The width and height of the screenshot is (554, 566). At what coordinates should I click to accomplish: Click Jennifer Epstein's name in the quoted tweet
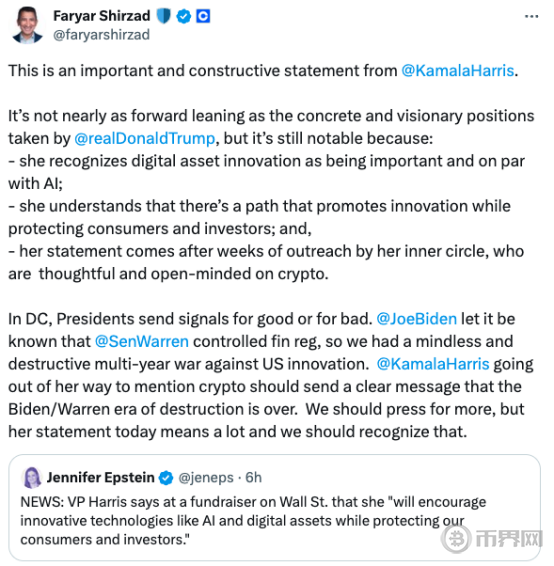(101, 478)
